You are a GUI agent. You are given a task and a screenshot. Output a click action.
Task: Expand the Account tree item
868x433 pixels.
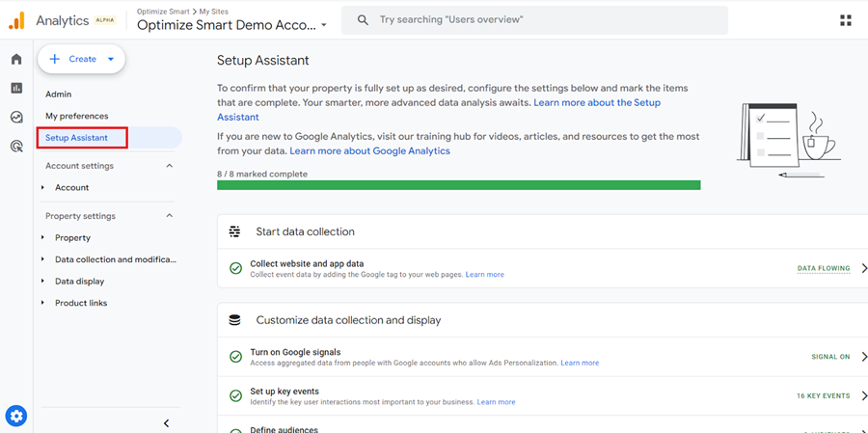[x=43, y=188]
